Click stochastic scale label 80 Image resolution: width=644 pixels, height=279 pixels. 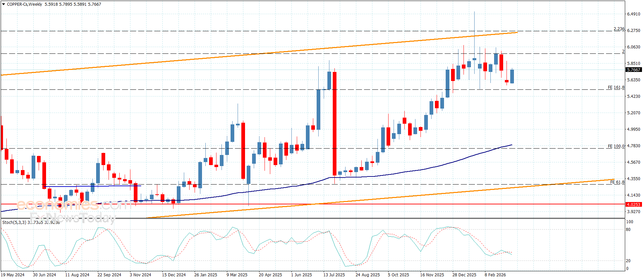click(628, 230)
